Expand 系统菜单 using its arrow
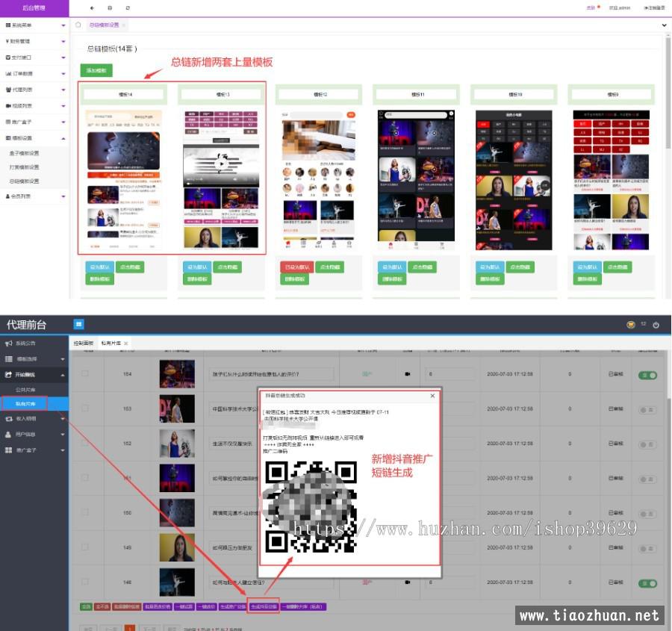Viewport: 672px width, 631px height. (x=63, y=25)
